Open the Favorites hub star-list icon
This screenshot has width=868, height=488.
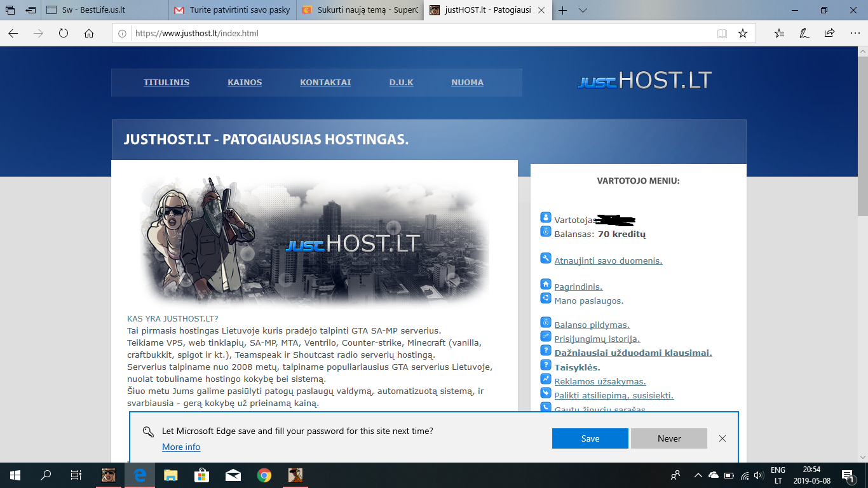click(x=780, y=34)
